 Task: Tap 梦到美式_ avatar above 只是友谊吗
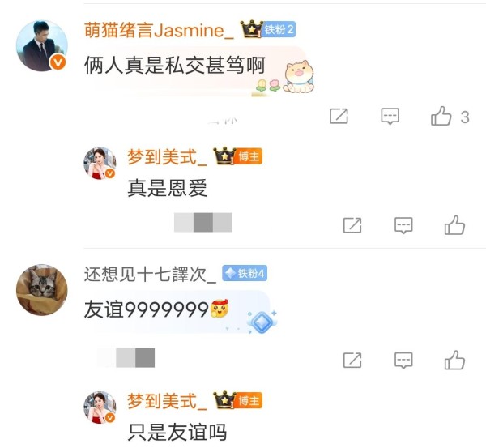[100, 407]
